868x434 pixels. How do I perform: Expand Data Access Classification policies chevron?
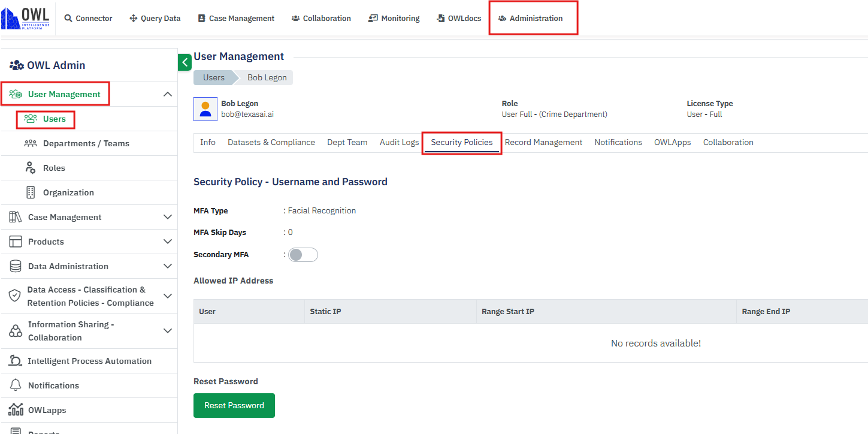pyautogui.click(x=168, y=296)
